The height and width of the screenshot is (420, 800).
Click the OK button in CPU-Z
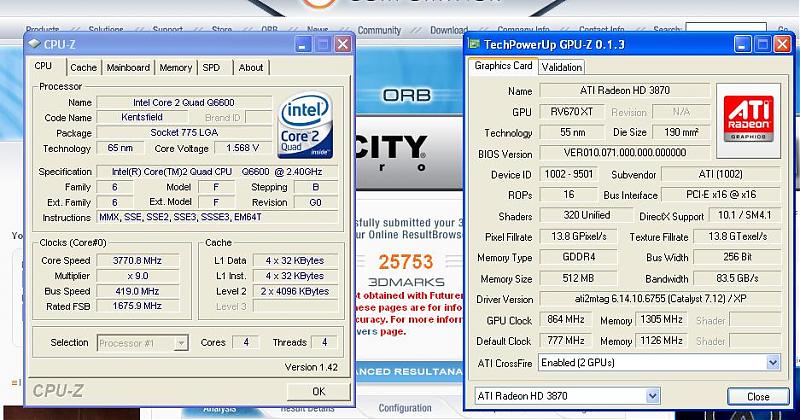pyautogui.click(x=318, y=391)
